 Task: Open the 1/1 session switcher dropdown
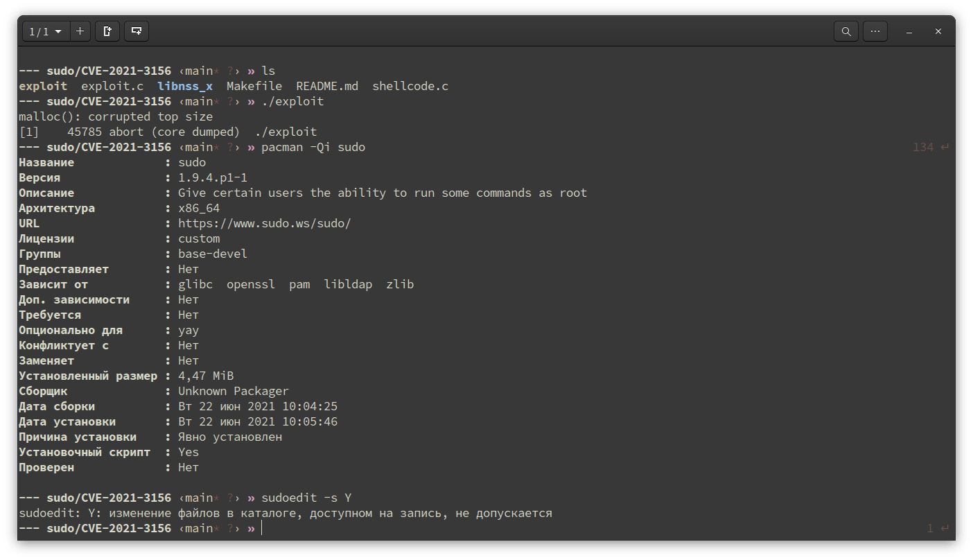point(46,32)
